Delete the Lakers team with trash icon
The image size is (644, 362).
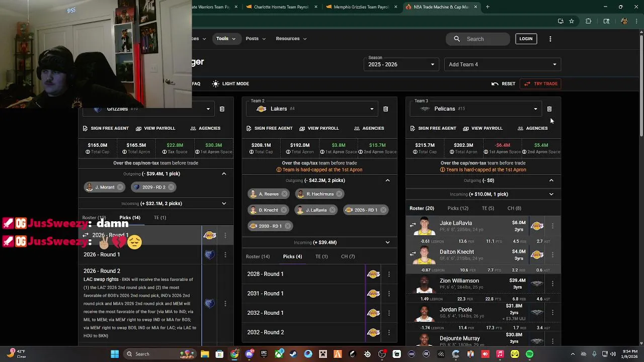(x=385, y=109)
